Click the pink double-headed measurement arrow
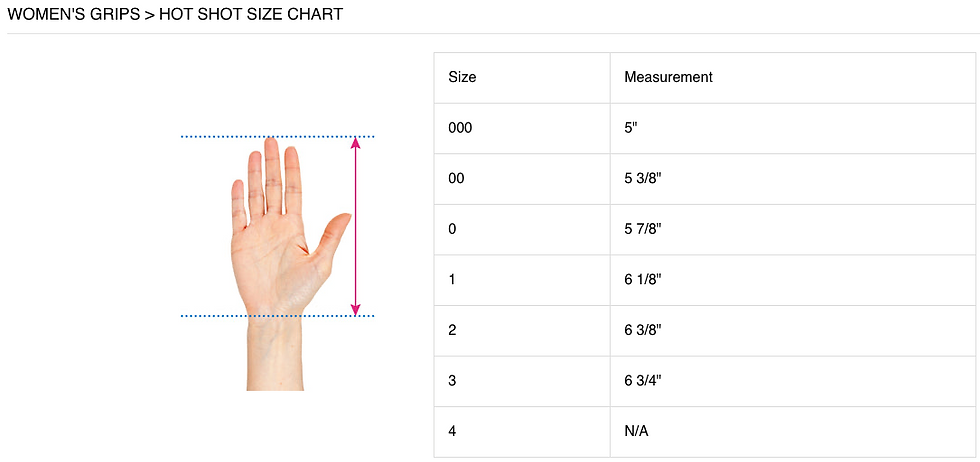The image size is (980, 462). [x=355, y=226]
